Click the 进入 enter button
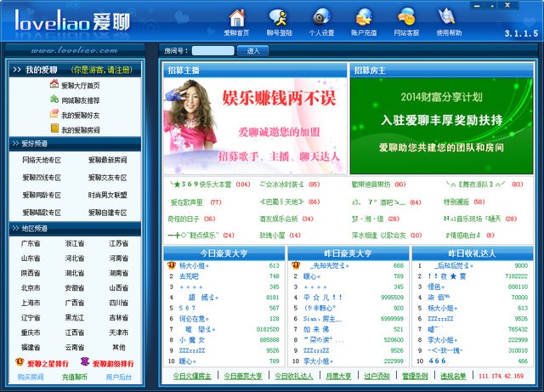The image size is (544, 392). pos(253,51)
